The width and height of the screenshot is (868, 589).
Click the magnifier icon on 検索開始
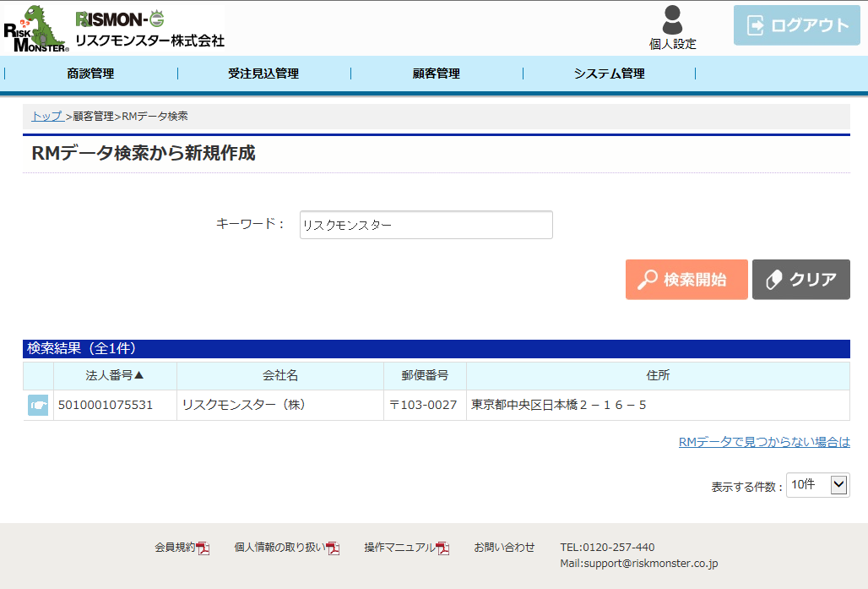click(646, 279)
